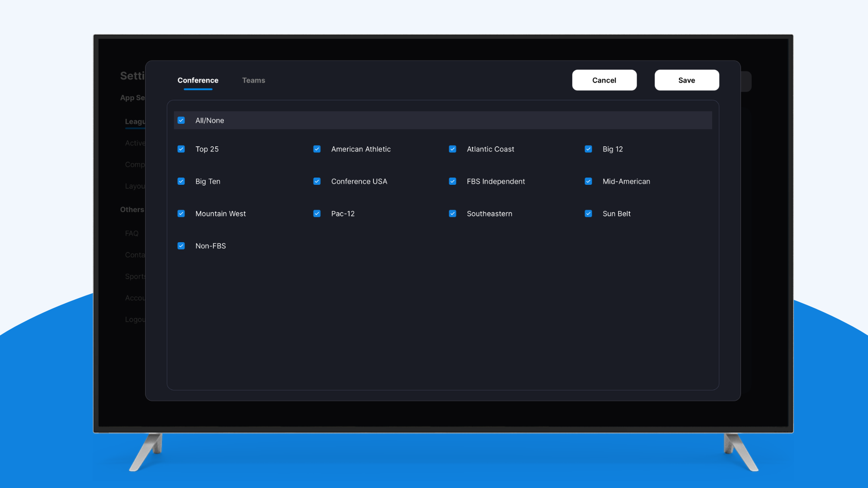The image size is (868, 488).
Task: Click the Non-FBS label
Action: [x=211, y=246]
